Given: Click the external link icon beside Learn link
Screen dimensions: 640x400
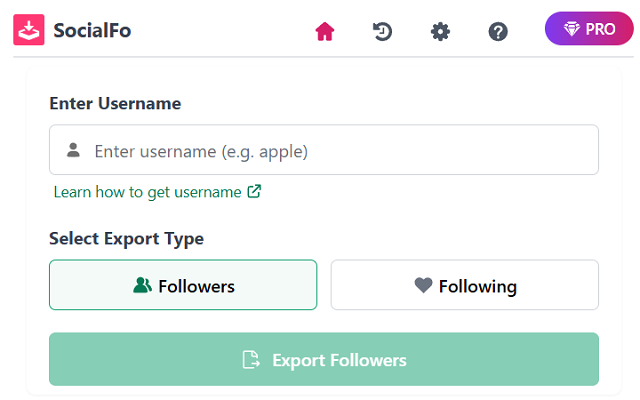Looking at the screenshot, I should 254,191.
